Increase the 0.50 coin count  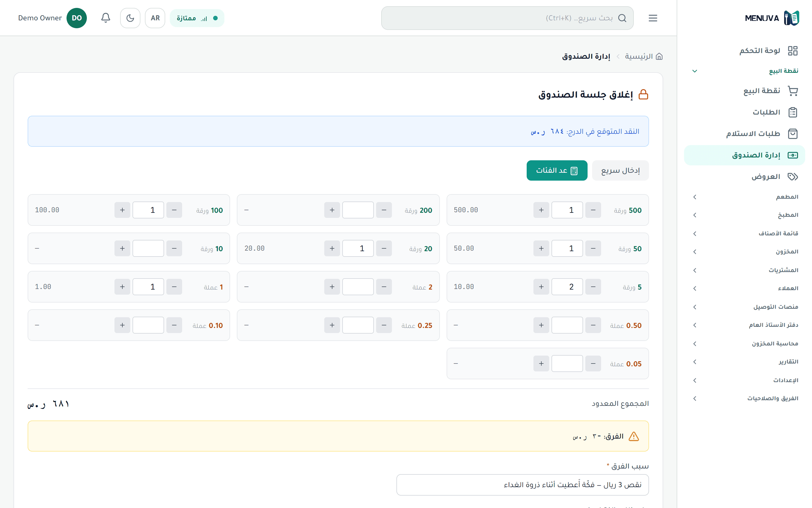pyautogui.click(x=541, y=325)
